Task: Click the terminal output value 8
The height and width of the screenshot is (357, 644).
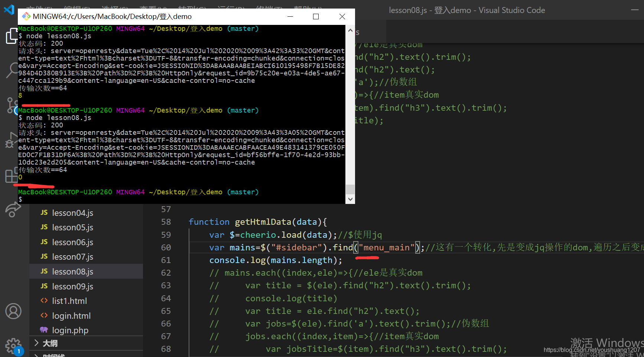Action: [20, 95]
